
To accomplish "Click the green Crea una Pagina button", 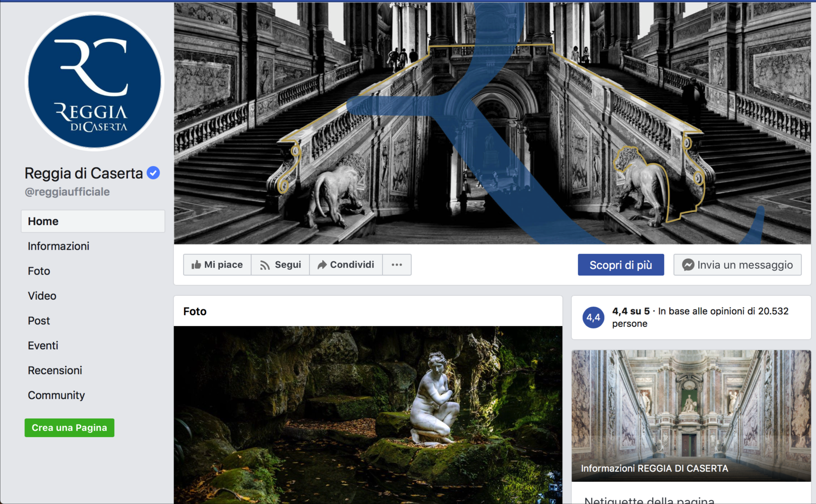I will 70,428.
